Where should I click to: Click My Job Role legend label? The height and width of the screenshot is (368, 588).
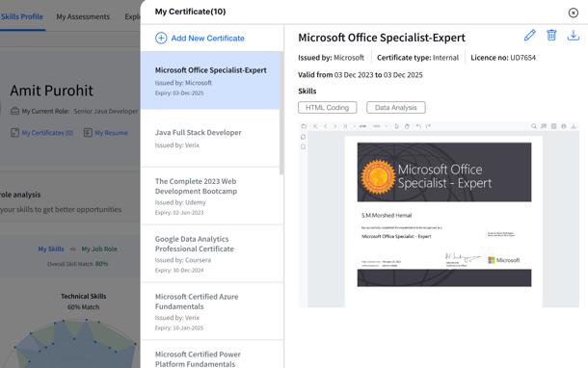[x=99, y=249]
